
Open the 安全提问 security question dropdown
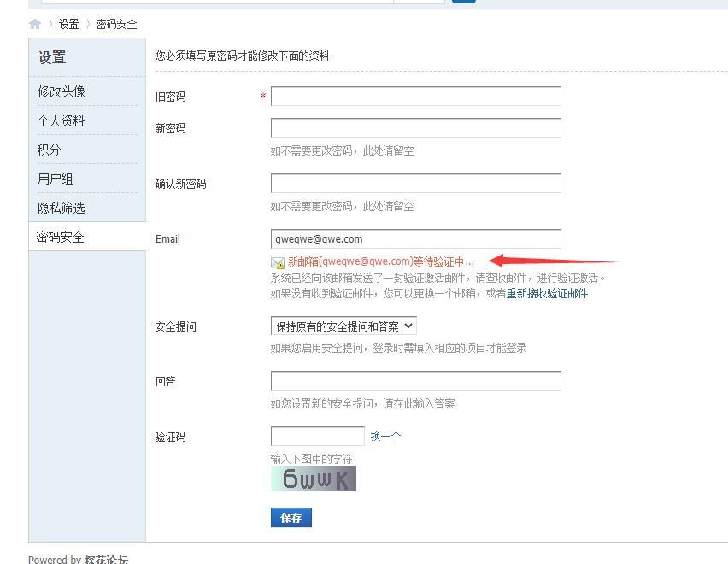pyautogui.click(x=343, y=326)
